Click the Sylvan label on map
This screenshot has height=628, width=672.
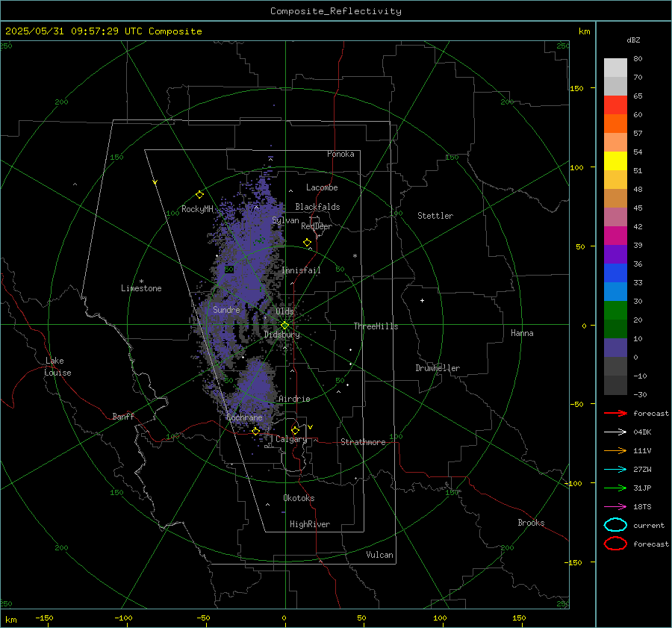click(x=285, y=220)
